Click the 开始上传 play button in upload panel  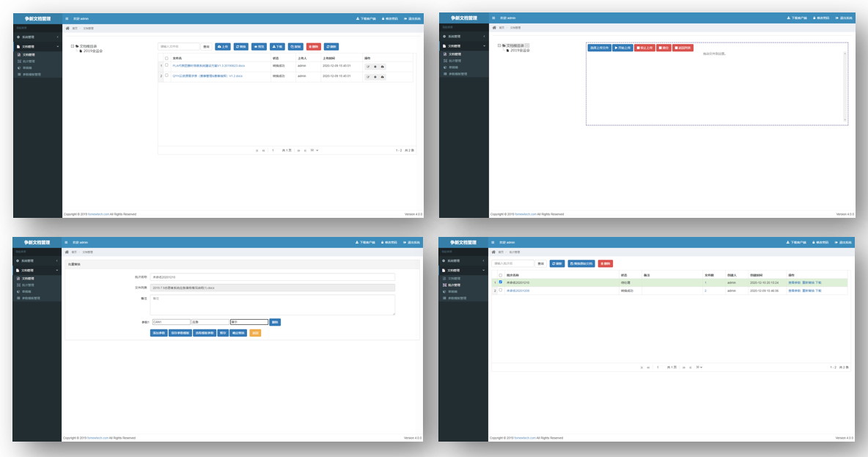622,48
